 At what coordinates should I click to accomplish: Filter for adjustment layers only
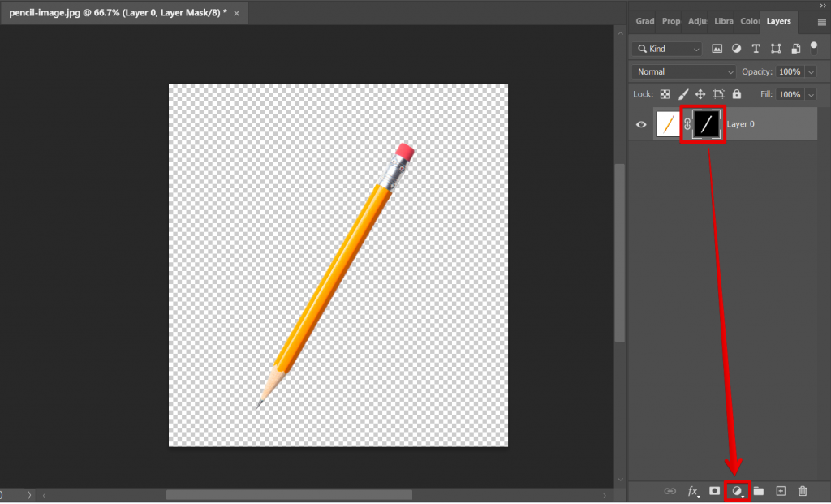click(x=736, y=49)
